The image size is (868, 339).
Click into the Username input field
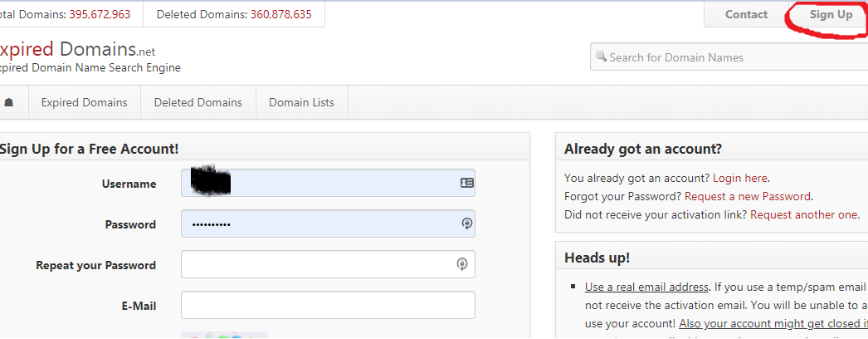pyautogui.click(x=328, y=183)
